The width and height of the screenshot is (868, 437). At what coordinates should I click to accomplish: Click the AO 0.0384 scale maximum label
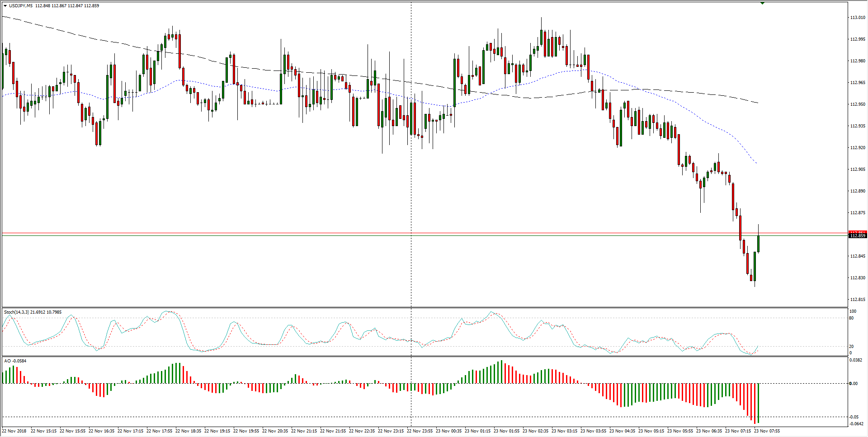[x=855, y=361]
